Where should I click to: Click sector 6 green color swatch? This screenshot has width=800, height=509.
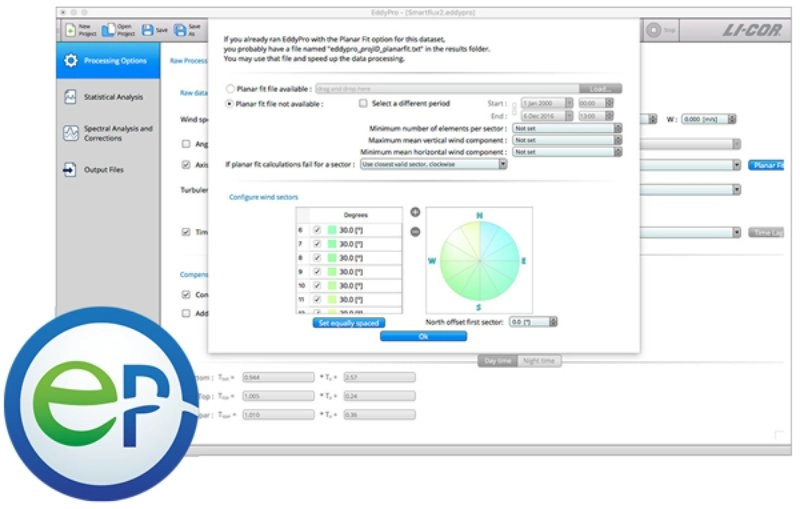pyautogui.click(x=332, y=230)
